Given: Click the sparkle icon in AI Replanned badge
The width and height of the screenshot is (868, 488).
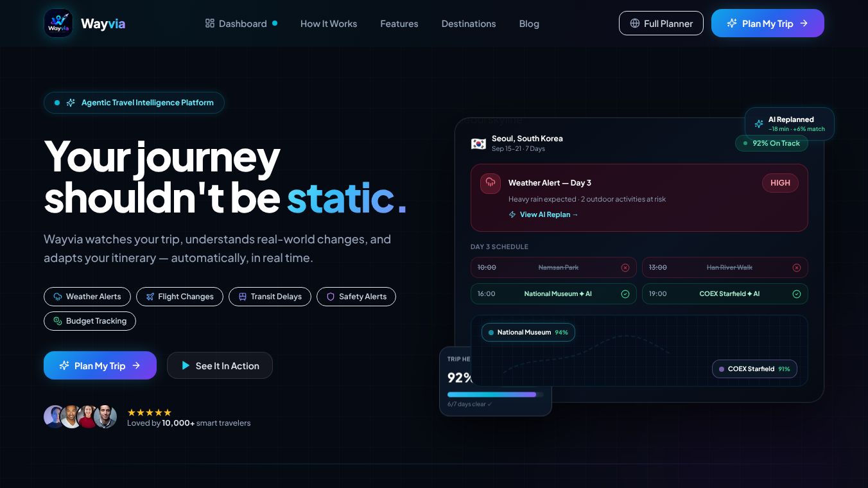Looking at the screenshot, I should (759, 123).
